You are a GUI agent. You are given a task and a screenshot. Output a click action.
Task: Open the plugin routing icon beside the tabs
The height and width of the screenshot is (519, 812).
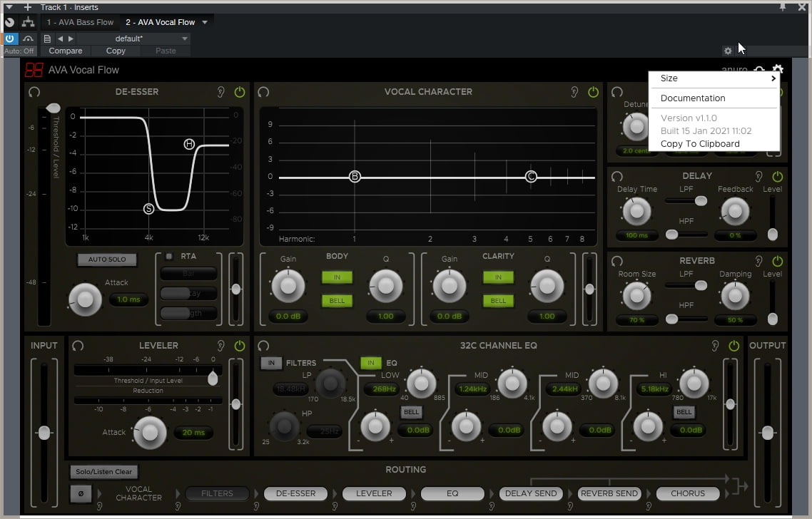point(29,22)
